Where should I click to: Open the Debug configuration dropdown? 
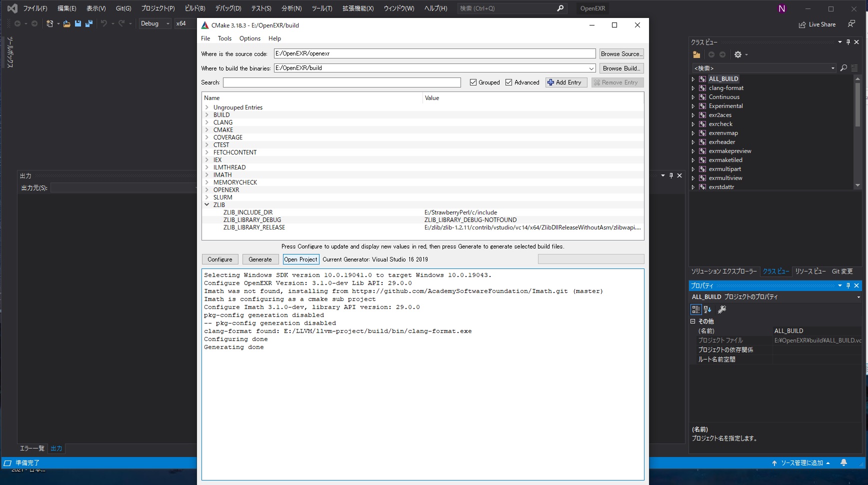pyautogui.click(x=168, y=23)
